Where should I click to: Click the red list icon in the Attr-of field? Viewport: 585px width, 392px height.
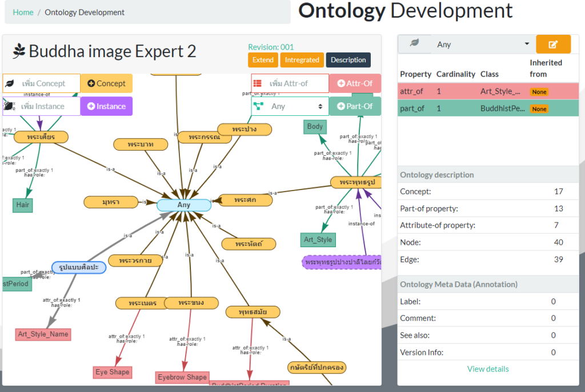tap(258, 83)
